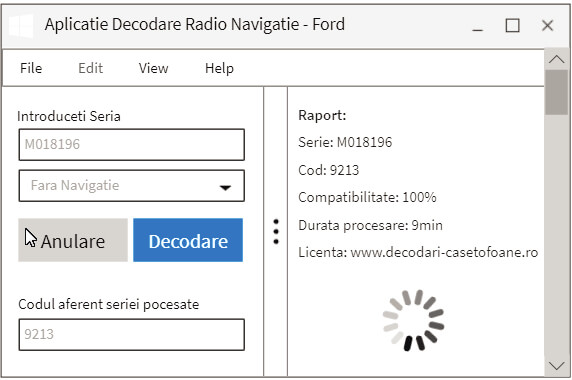Click the Licenta website address text

444,252
